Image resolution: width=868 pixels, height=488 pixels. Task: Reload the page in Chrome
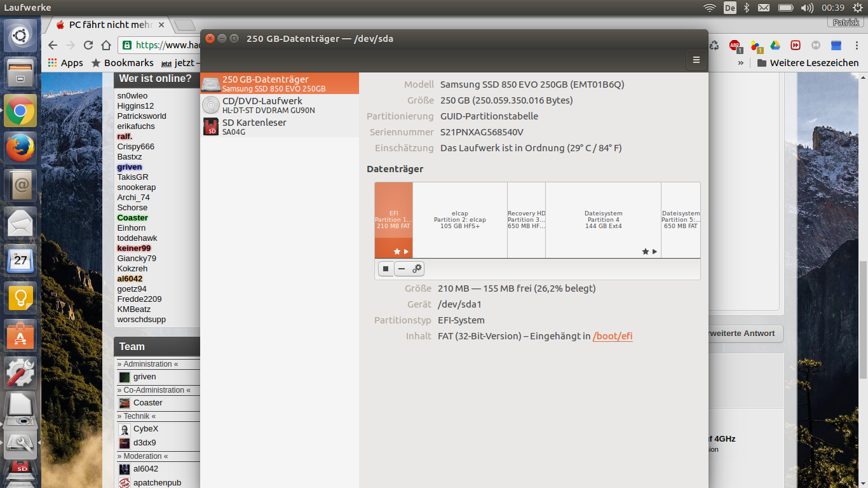(x=88, y=45)
